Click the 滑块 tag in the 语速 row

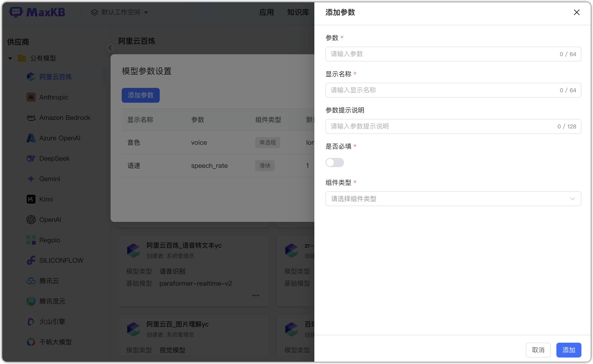[265, 166]
